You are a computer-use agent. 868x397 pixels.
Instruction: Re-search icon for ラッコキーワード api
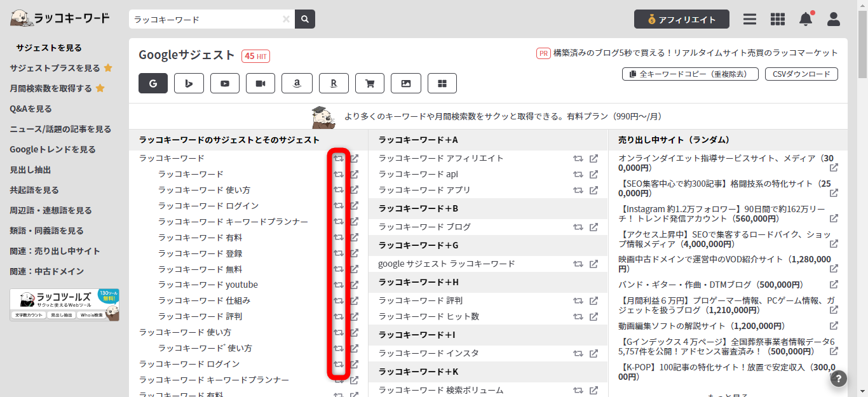578,174
